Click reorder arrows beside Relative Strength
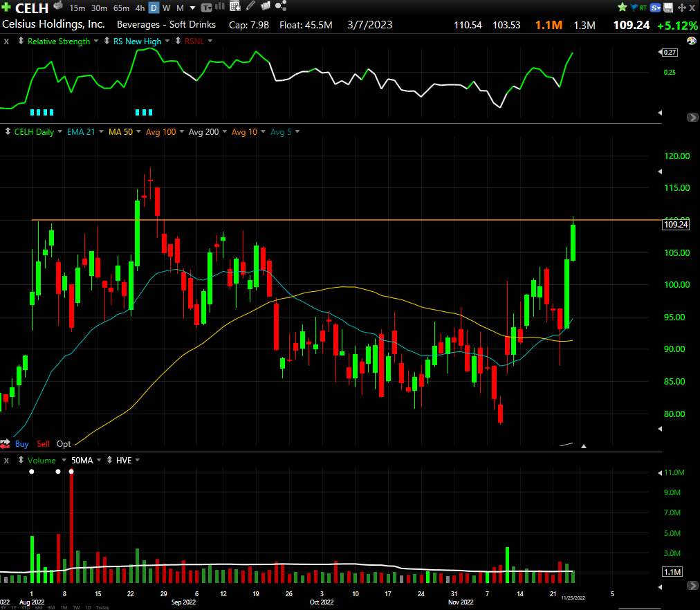Viewport: 700px width, 610px height. (x=21, y=41)
